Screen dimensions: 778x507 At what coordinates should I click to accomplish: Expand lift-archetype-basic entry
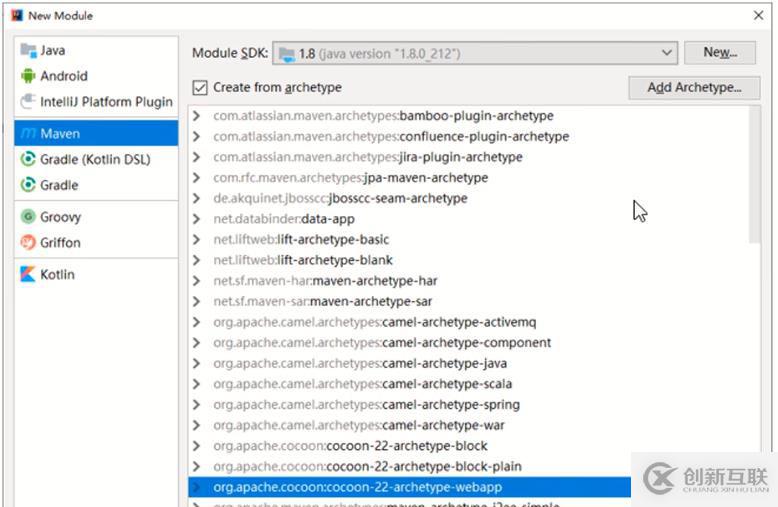pyautogui.click(x=197, y=240)
